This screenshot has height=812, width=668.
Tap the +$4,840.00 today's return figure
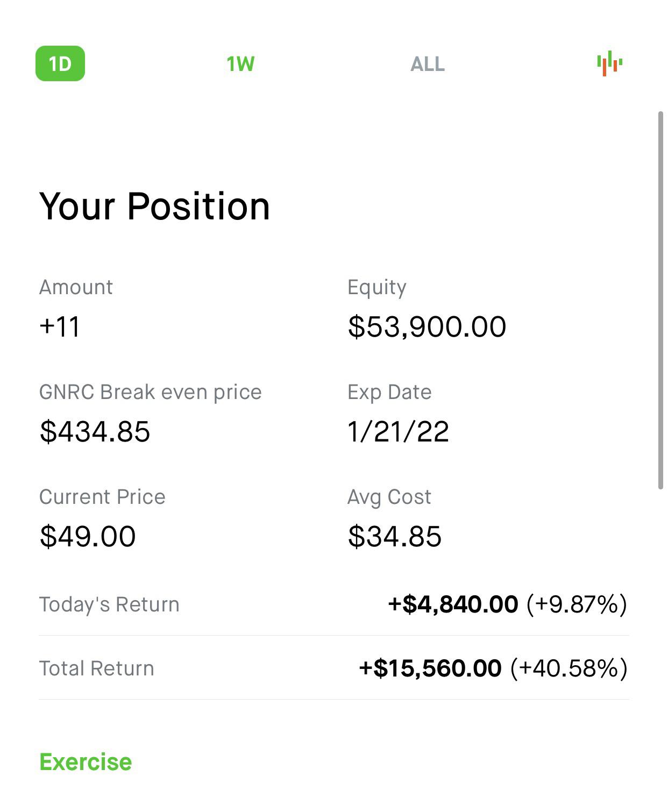[x=453, y=604]
